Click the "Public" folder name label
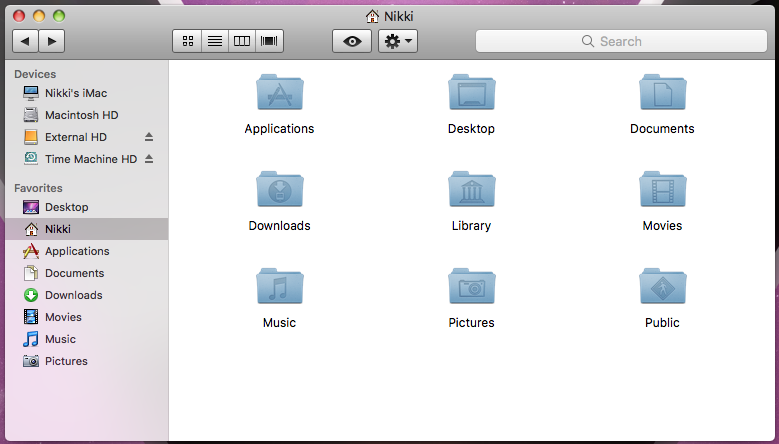The image size is (779, 444). pyautogui.click(x=662, y=323)
